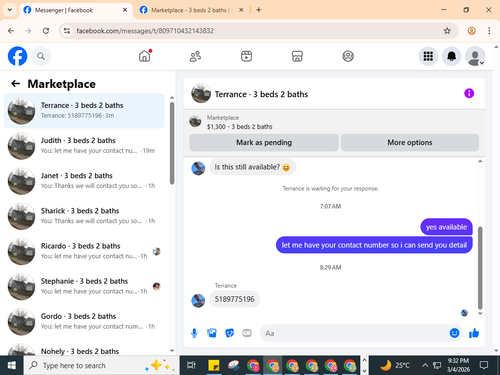Click the back arrow beside Marketplace heading
Image resolution: width=500 pixels, height=375 pixels.
15,84
